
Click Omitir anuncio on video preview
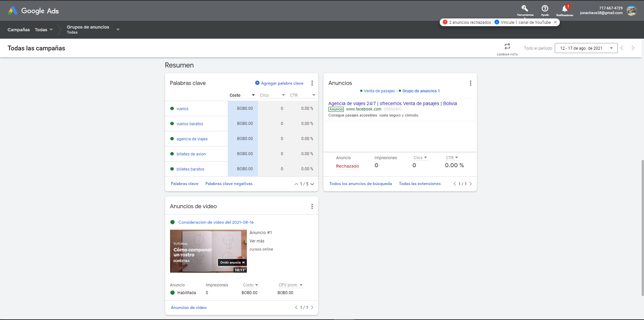pyautogui.click(x=232, y=263)
